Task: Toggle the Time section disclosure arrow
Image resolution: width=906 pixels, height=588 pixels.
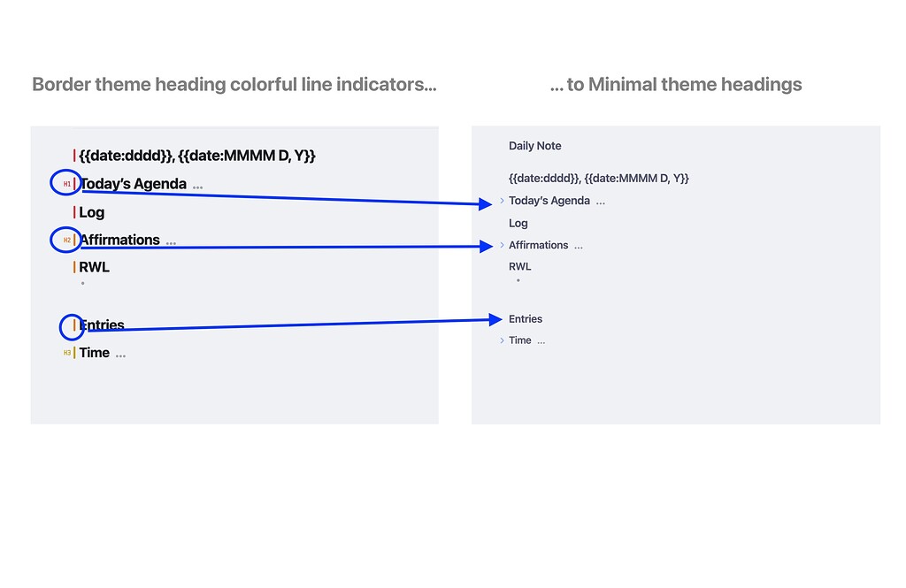Action: pyautogui.click(x=503, y=340)
